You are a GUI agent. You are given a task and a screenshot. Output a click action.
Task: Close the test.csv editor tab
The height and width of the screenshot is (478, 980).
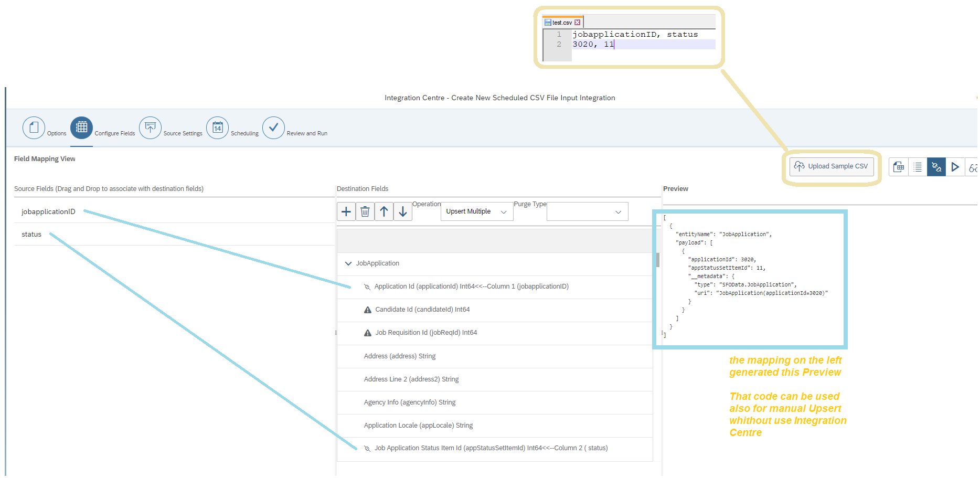pos(578,23)
